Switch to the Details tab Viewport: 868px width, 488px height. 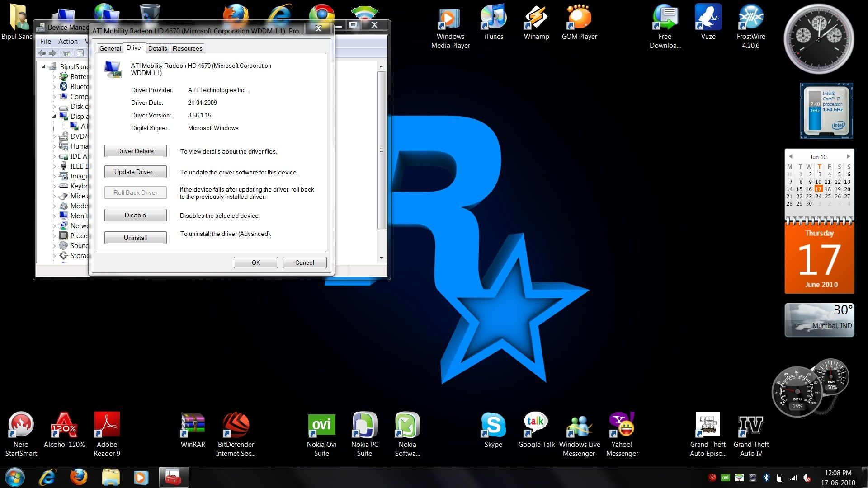(x=157, y=48)
